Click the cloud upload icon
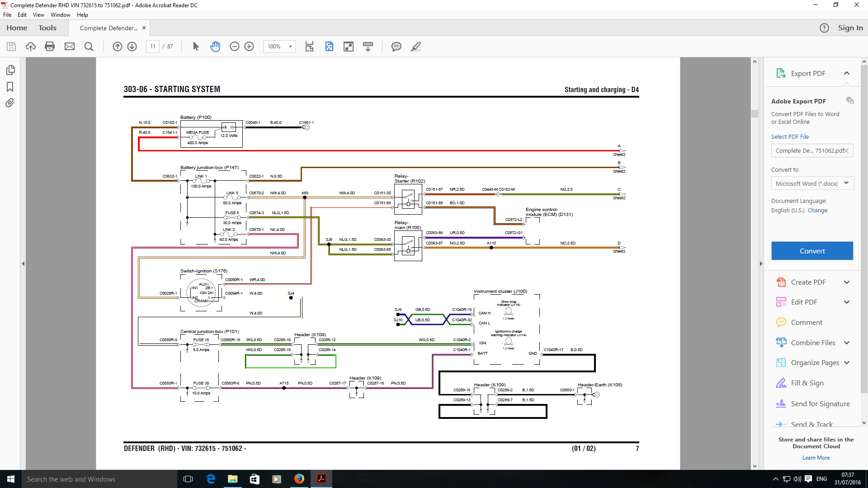The height and width of the screenshot is (488, 868). tap(31, 47)
